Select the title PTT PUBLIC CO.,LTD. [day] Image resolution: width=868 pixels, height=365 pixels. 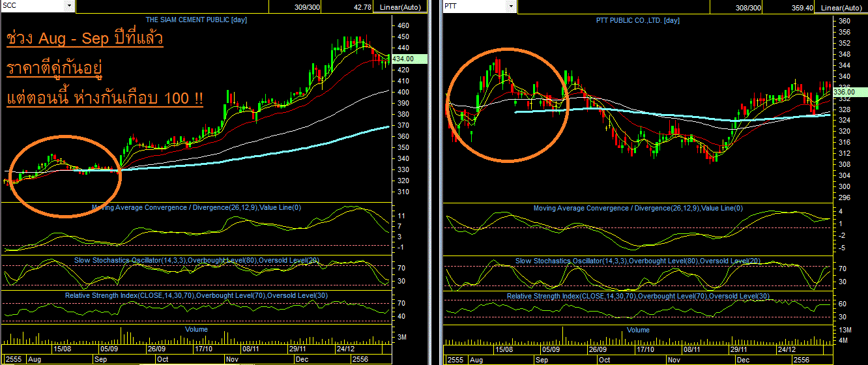[x=638, y=20]
